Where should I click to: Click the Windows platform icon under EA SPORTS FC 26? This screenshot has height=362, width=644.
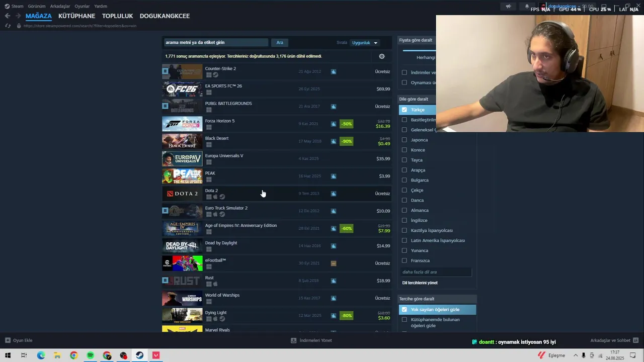pyautogui.click(x=209, y=93)
